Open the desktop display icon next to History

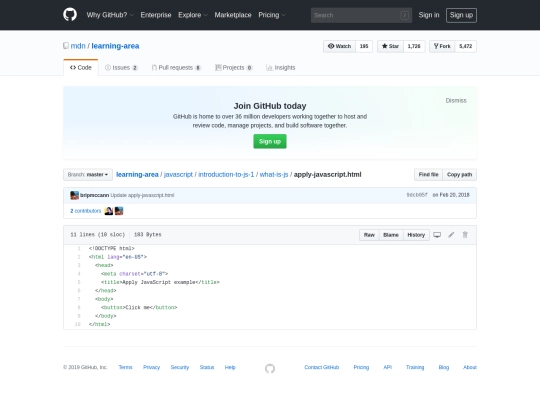tap(437, 235)
